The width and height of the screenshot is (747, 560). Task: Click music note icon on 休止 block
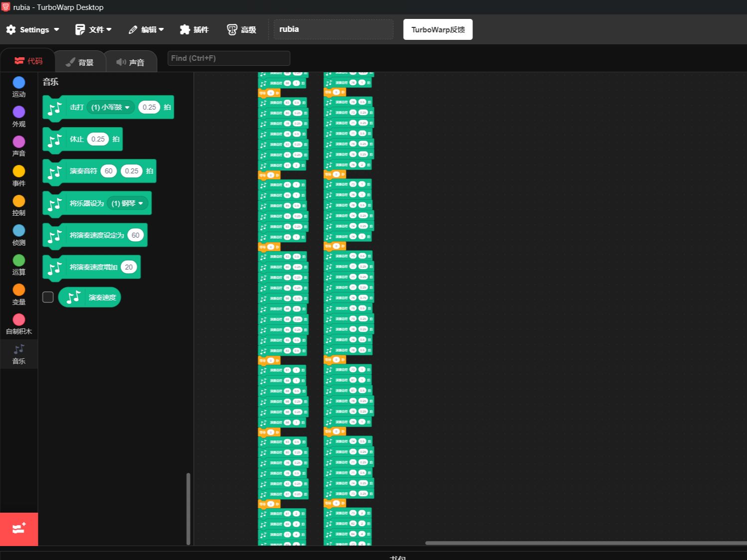(55, 140)
